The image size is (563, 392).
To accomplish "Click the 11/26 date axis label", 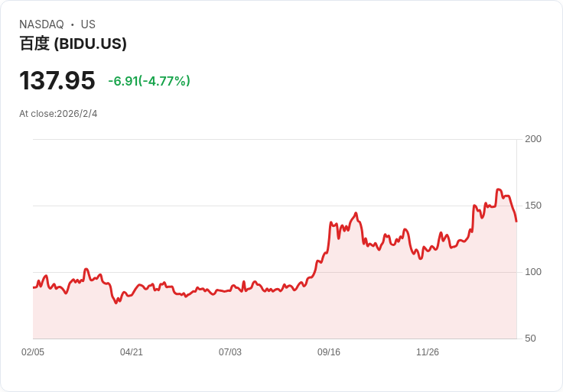I will click(428, 352).
